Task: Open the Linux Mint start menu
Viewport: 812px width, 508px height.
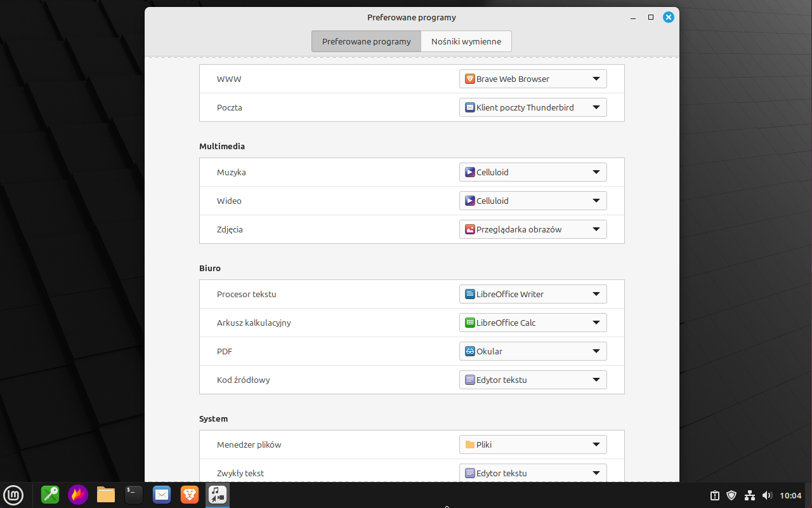Action: click(x=14, y=494)
